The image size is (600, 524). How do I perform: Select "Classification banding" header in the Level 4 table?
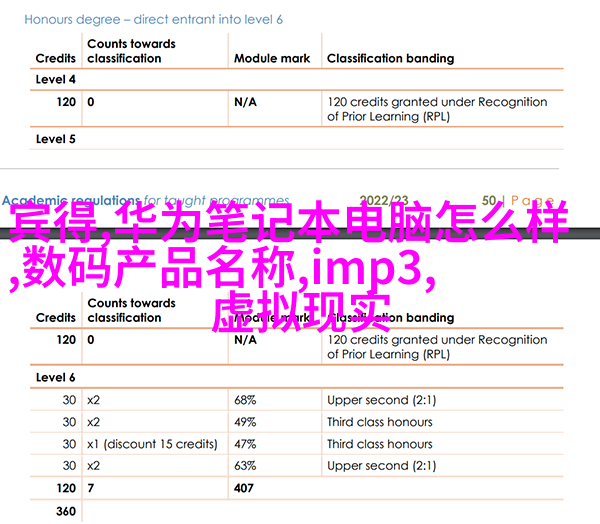[x=390, y=58]
